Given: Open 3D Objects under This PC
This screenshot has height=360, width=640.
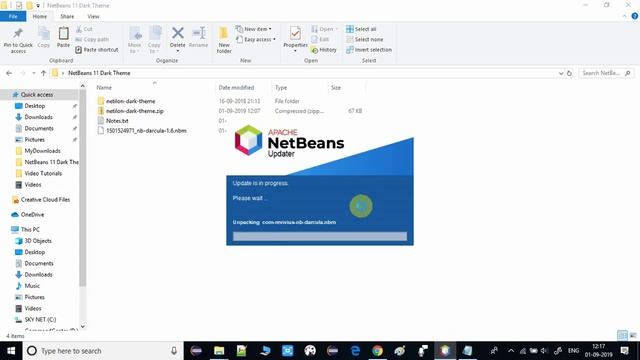Looking at the screenshot, I should (38, 241).
